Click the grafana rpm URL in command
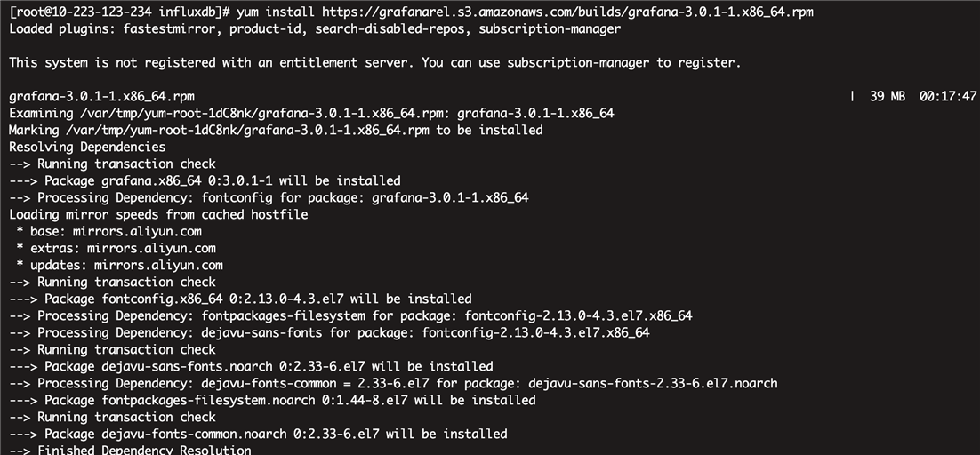Viewport: 980px width, 455px height. [567, 12]
